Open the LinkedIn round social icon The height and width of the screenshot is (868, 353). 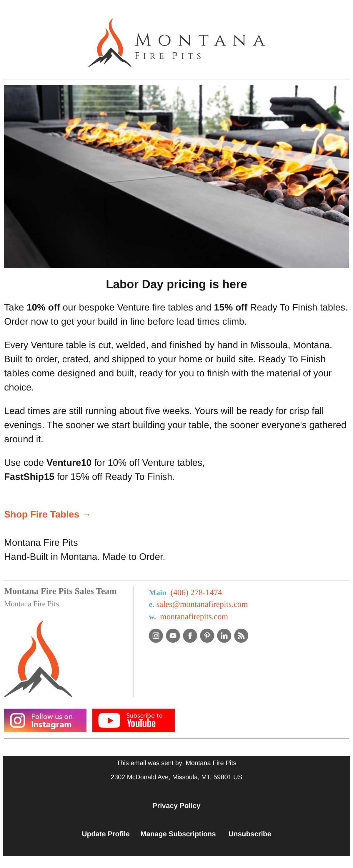coord(224,635)
